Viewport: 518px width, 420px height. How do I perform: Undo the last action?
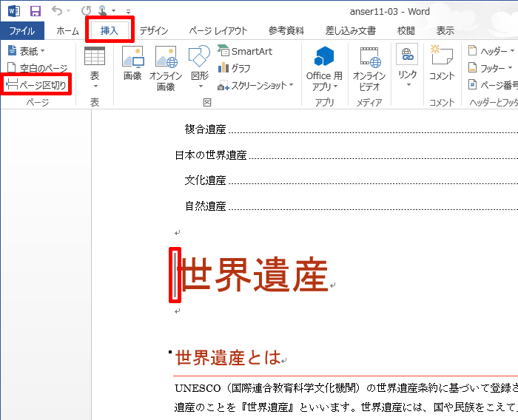57,11
